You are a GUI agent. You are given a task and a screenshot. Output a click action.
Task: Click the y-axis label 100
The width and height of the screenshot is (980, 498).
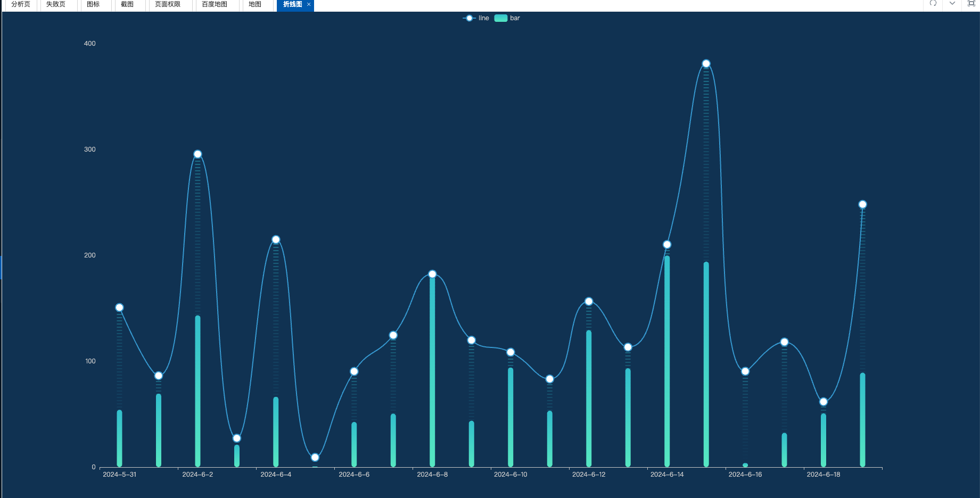pos(90,361)
